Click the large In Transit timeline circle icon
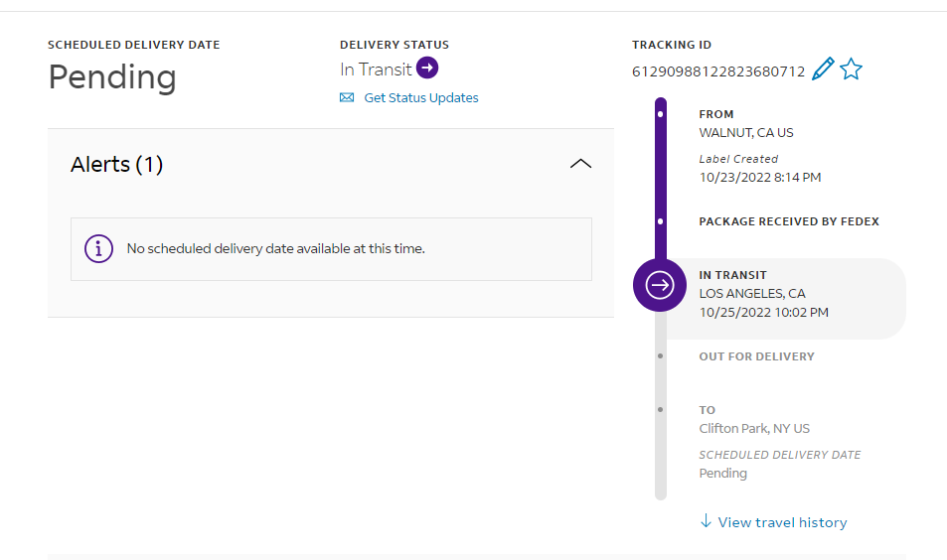The height and width of the screenshot is (560, 947). pos(660,285)
